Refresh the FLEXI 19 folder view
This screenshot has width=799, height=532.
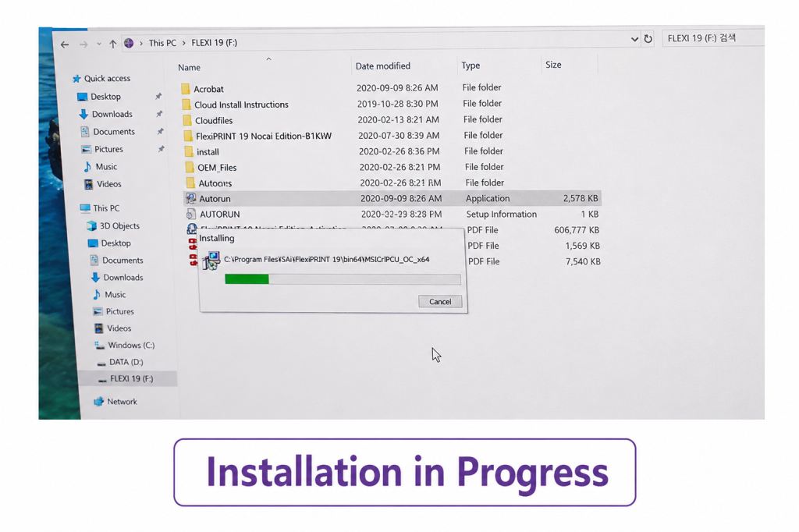click(648, 39)
